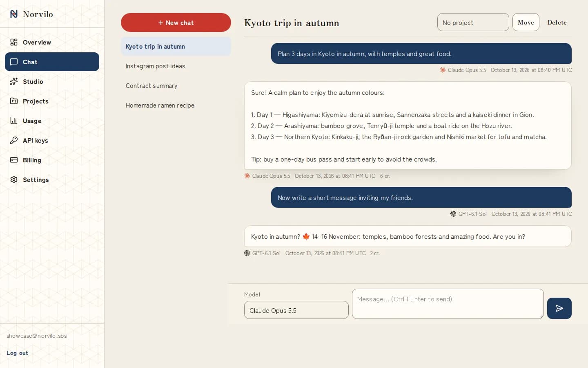Click the API keys key icon

[14, 140]
